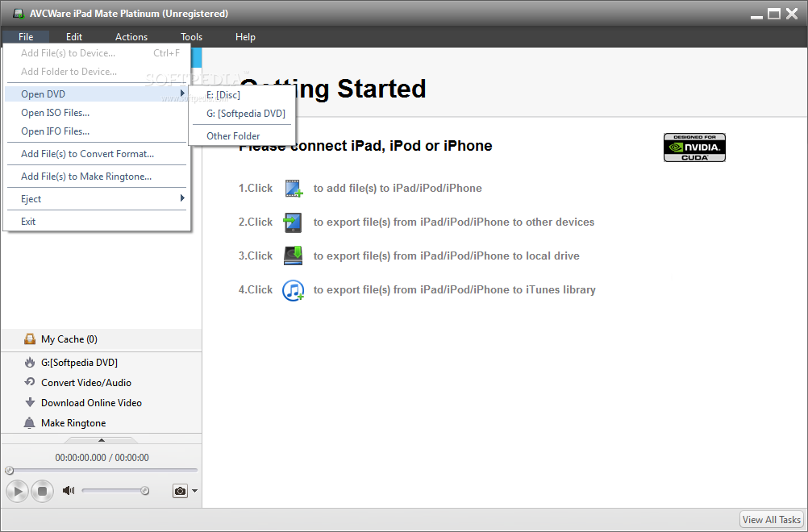Take a snapshot with the camera icon
The image size is (808, 532).
[180, 490]
